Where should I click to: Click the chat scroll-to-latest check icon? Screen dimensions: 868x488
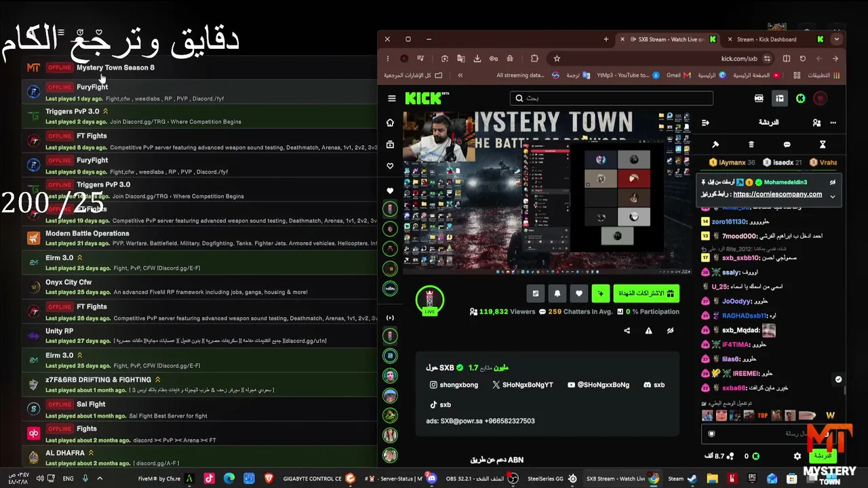pyautogui.click(x=838, y=380)
